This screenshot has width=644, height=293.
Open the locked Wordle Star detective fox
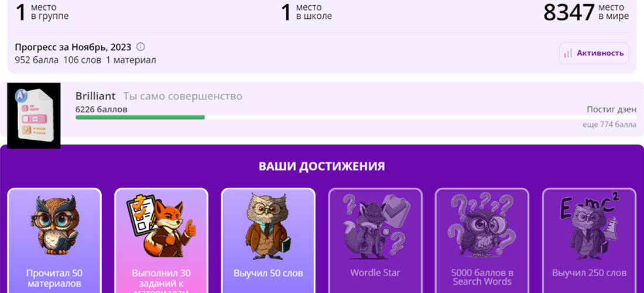point(375,226)
